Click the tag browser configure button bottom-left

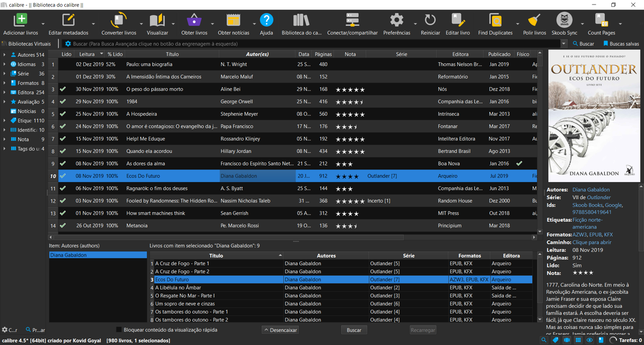10,330
